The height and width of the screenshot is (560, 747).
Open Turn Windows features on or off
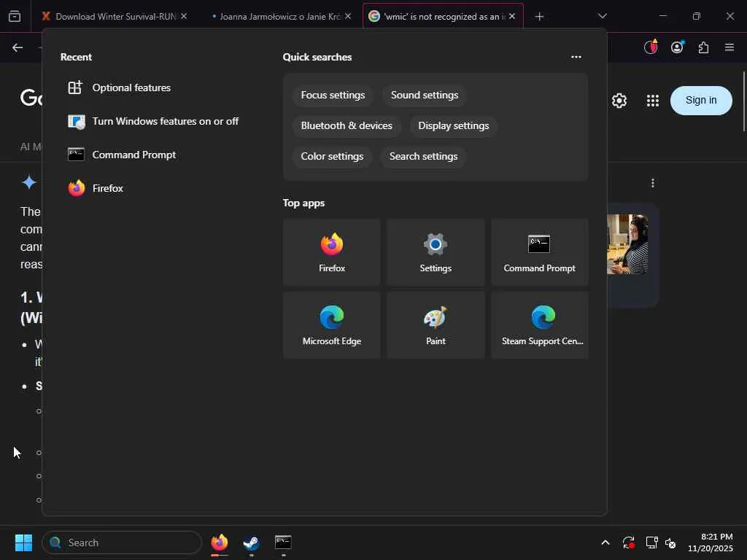coord(153,122)
